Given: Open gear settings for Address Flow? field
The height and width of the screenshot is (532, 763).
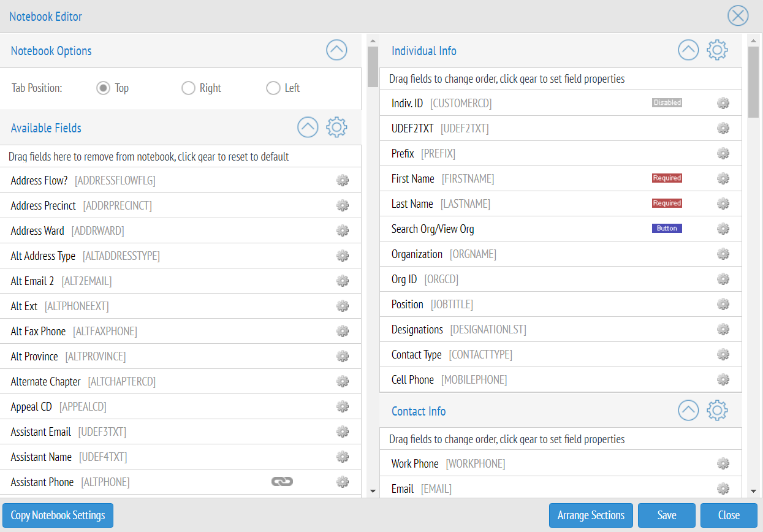Looking at the screenshot, I should pos(343,180).
